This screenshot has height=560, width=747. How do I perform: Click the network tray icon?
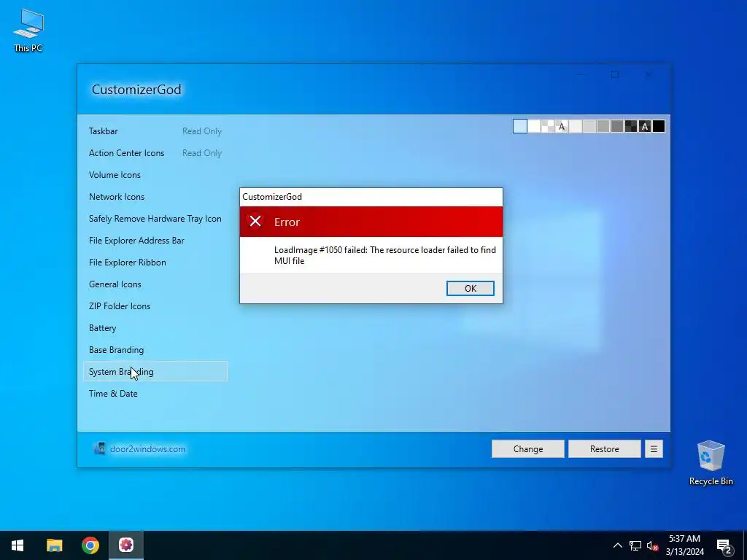pyautogui.click(x=635, y=545)
